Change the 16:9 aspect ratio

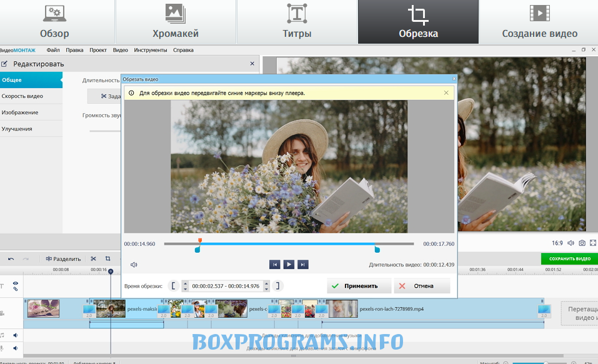tap(557, 243)
